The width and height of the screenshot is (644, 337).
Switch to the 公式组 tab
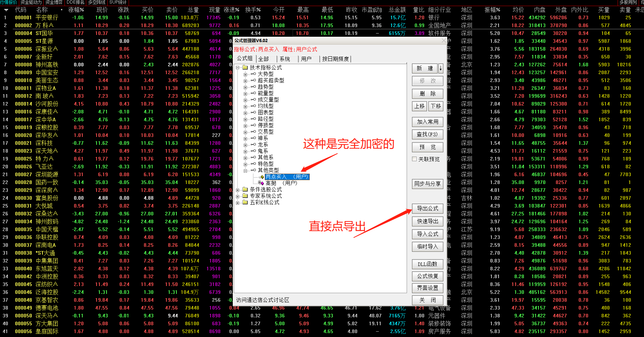(x=245, y=58)
